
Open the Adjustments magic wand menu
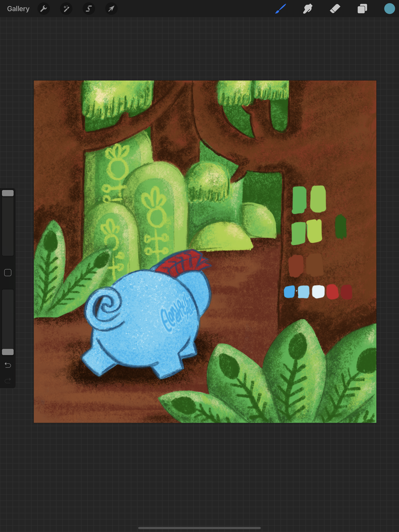66,9
